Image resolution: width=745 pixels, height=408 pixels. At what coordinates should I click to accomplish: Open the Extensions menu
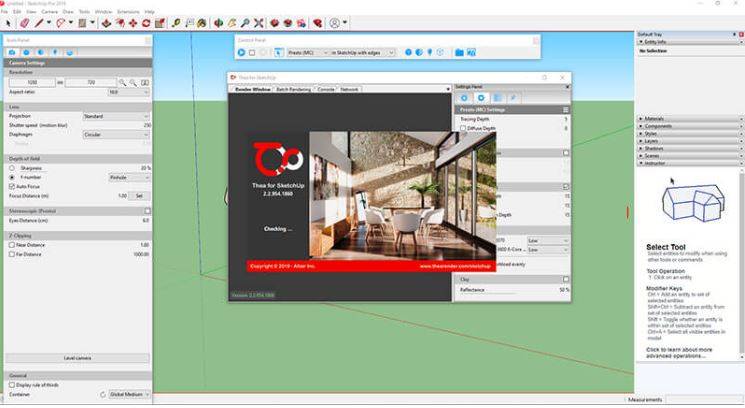coord(128,12)
